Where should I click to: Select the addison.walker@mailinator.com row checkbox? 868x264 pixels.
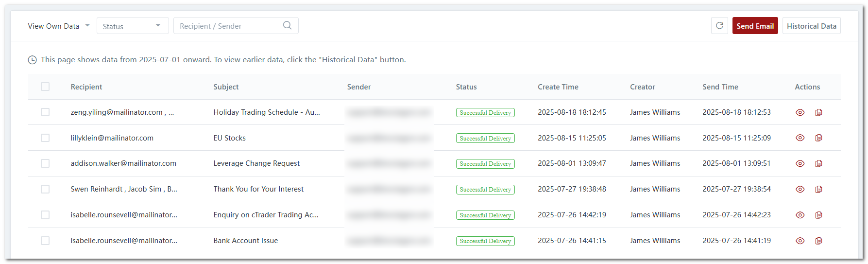(45, 163)
